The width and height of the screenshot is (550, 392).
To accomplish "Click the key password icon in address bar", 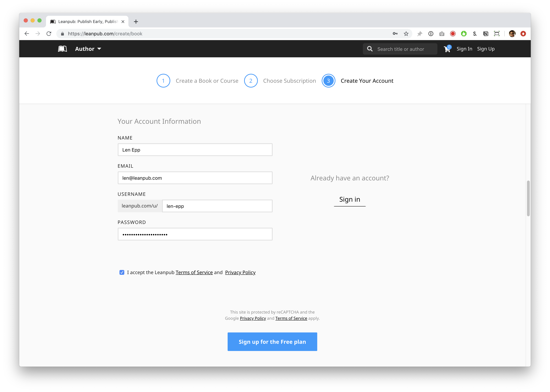I will point(395,34).
